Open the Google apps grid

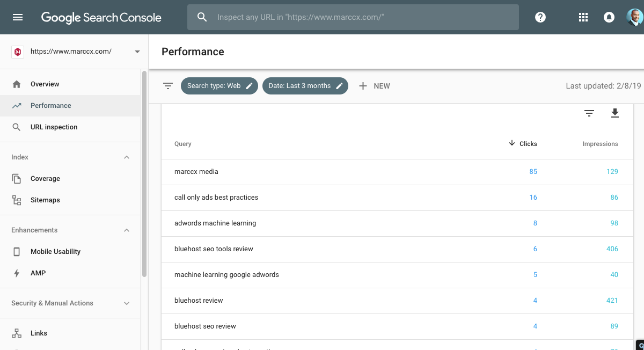(583, 17)
